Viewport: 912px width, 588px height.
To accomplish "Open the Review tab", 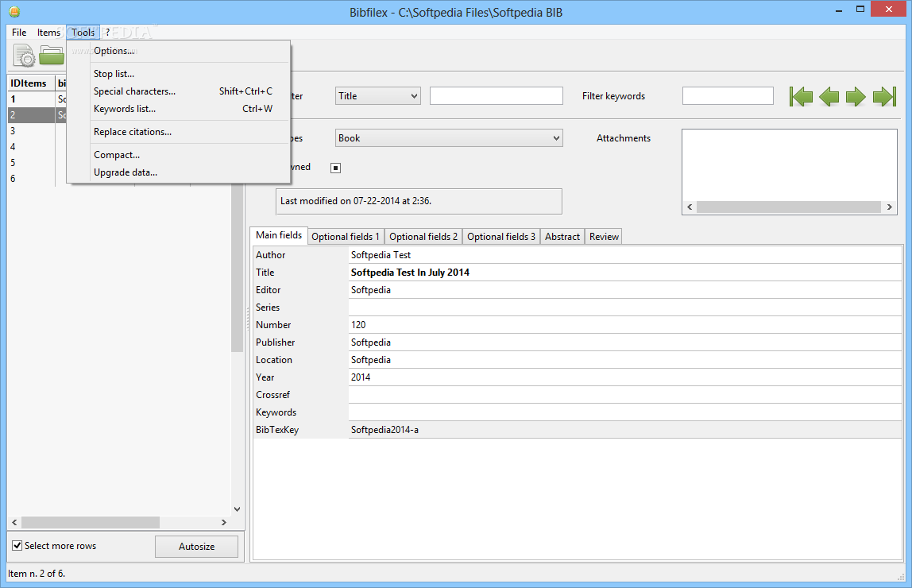I will (604, 237).
